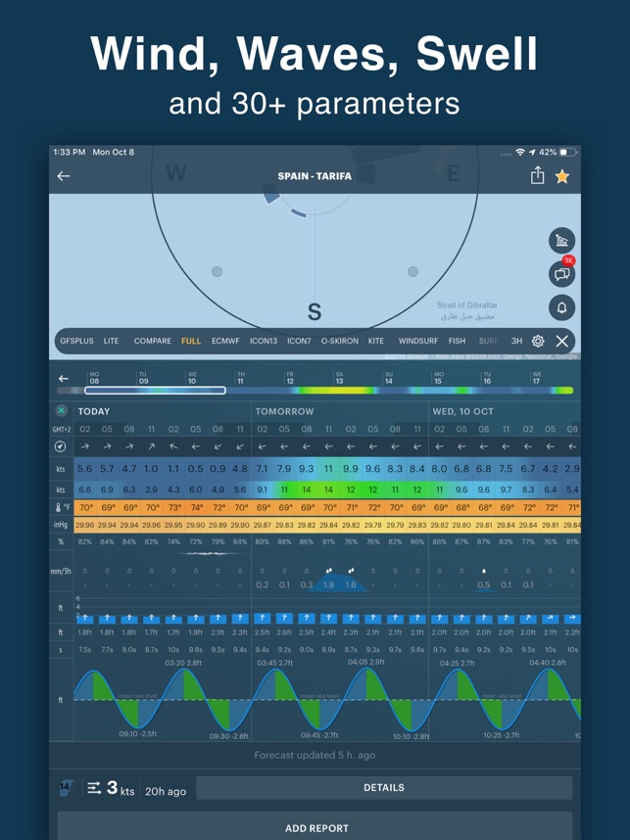The image size is (630, 840).
Task: Tap the mm/3h precipitation unit label
Action: pyautogui.click(x=61, y=571)
